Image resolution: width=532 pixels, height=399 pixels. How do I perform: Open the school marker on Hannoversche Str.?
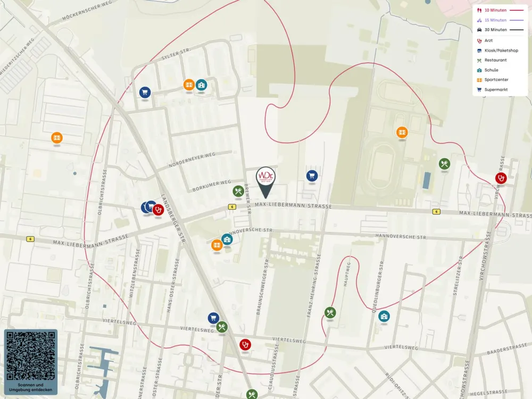pyautogui.click(x=227, y=239)
